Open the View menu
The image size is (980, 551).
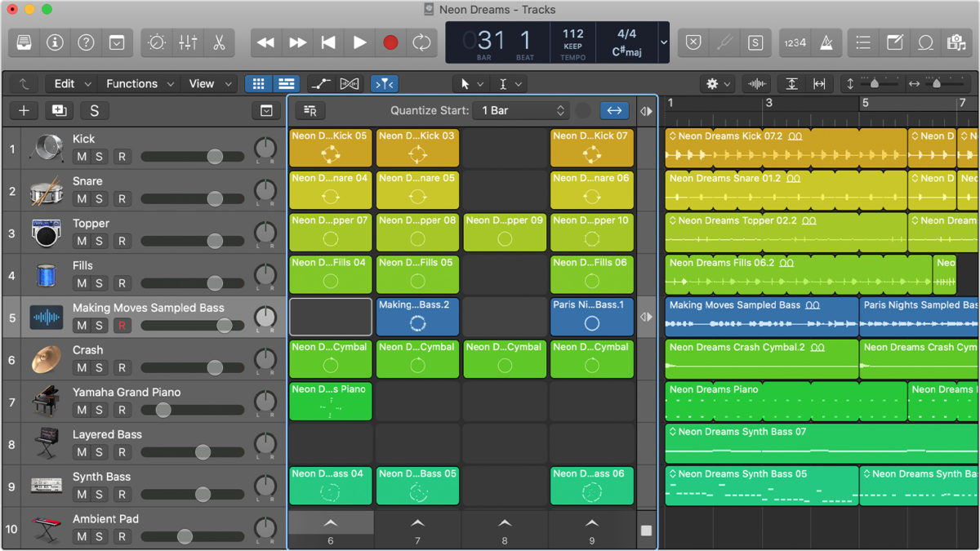[x=201, y=83]
